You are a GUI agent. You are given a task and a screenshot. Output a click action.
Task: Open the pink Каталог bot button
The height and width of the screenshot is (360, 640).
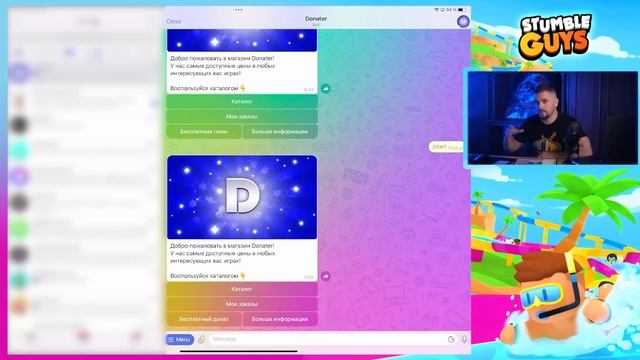click(242, 289)
